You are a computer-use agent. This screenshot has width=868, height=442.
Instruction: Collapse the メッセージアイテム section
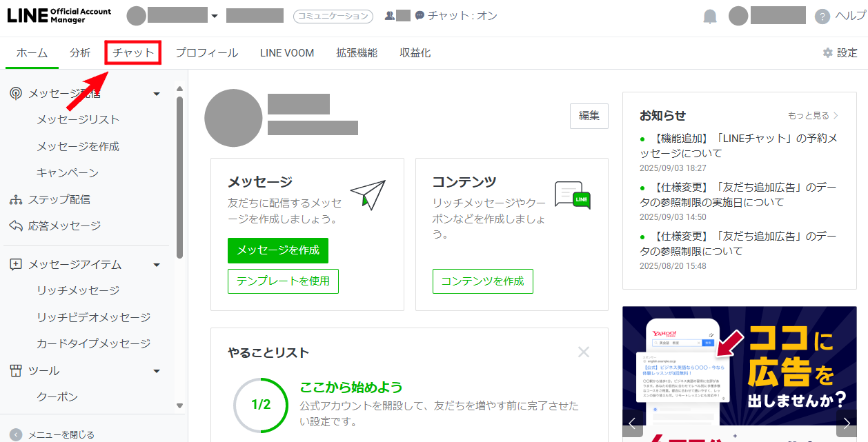157,265
